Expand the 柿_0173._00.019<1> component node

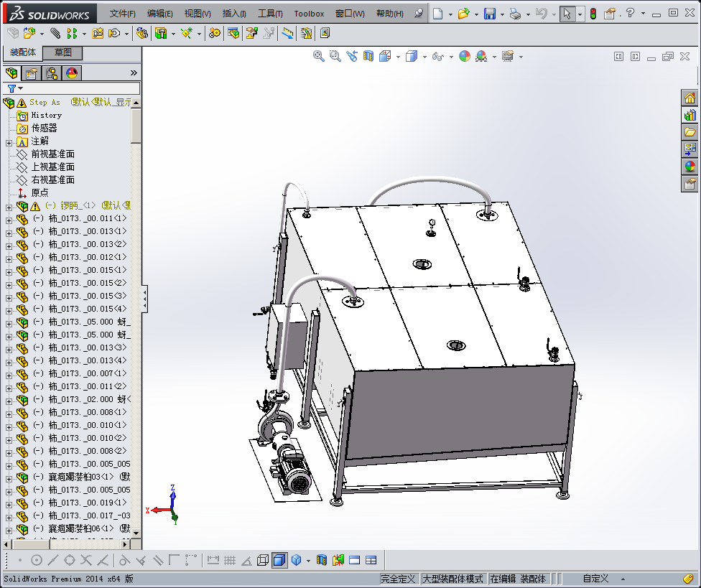(x=9, y=505)
